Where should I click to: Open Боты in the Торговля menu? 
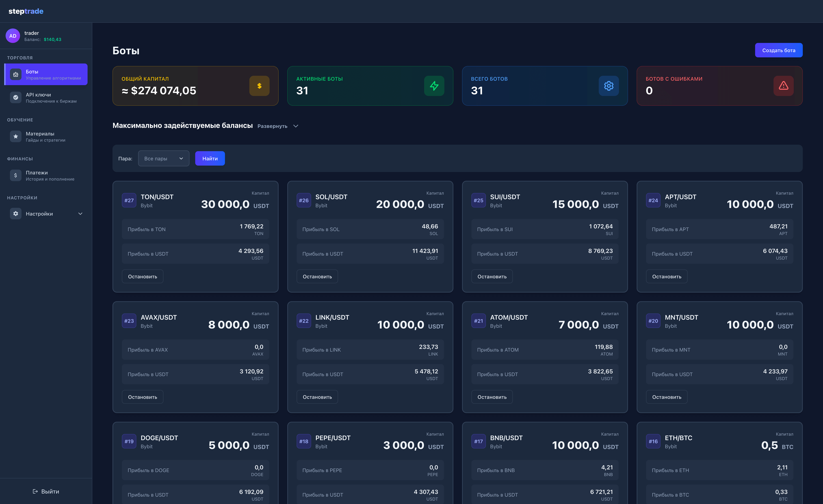point(46,74)
